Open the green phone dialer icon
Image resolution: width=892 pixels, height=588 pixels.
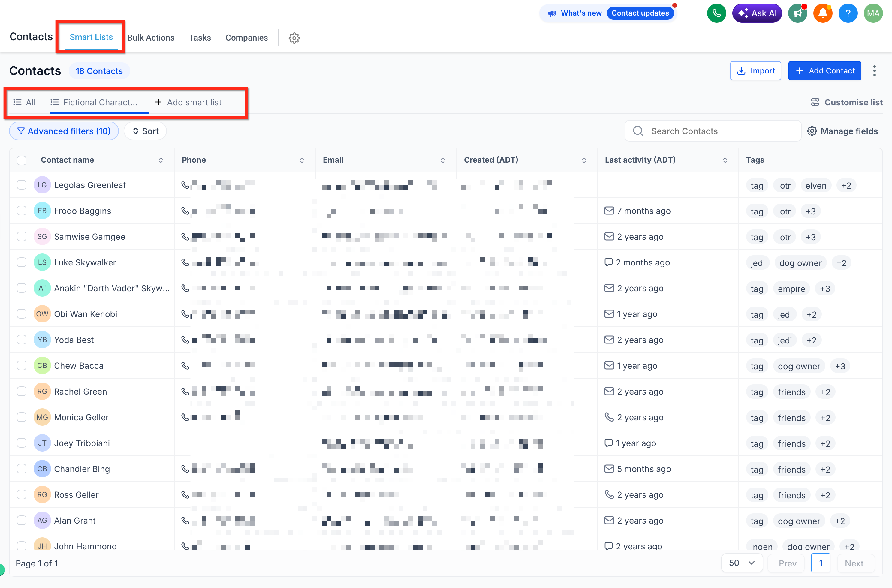[716, 13]
